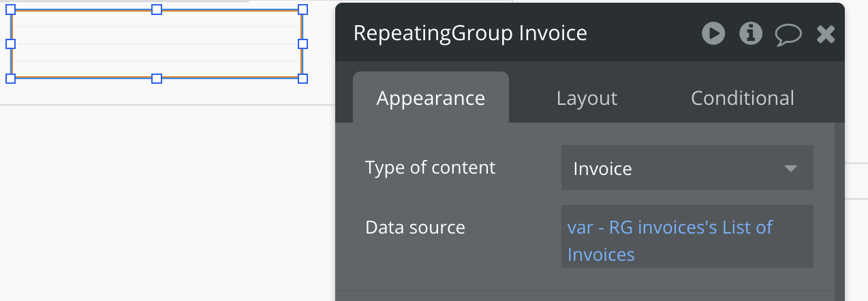Open the Type of content dropdown
868x301 pixels.
pyautogui.click(x=687, y=168)
